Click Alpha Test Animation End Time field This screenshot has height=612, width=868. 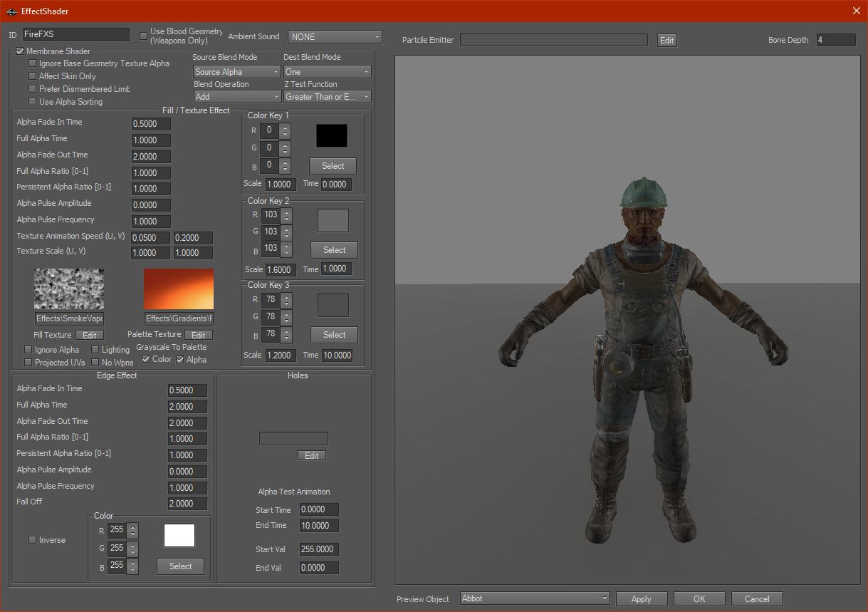319,526
